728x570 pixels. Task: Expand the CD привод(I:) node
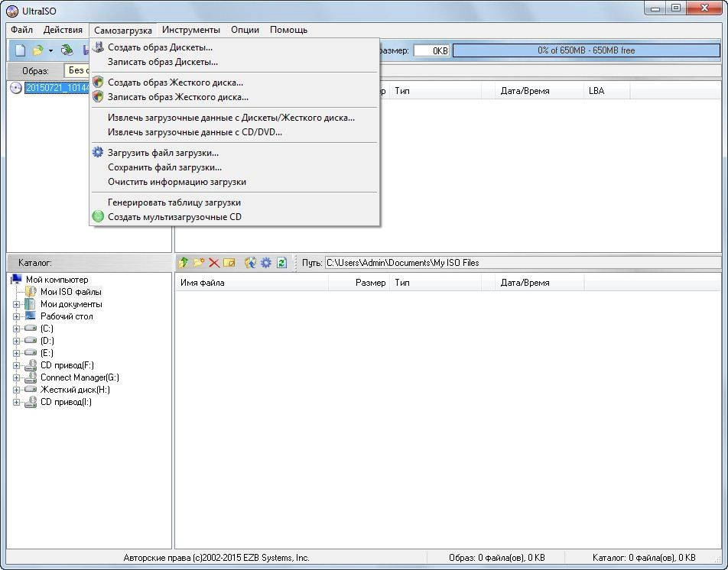tap(16, 402)
